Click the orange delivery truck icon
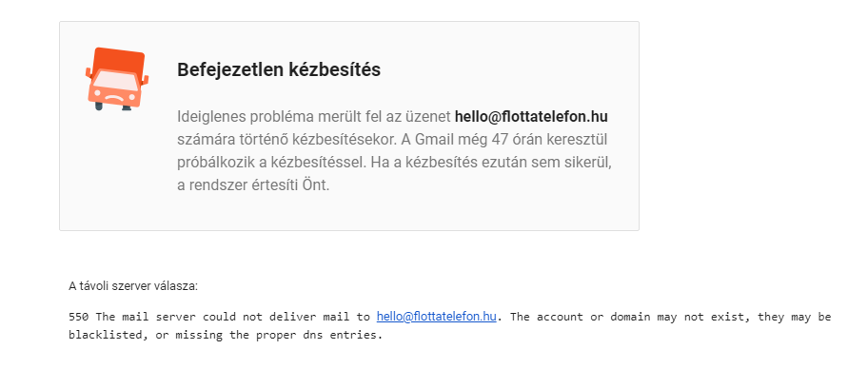Image resolution: width=868 pixels, height=369 pixels. tap(117, 79)
